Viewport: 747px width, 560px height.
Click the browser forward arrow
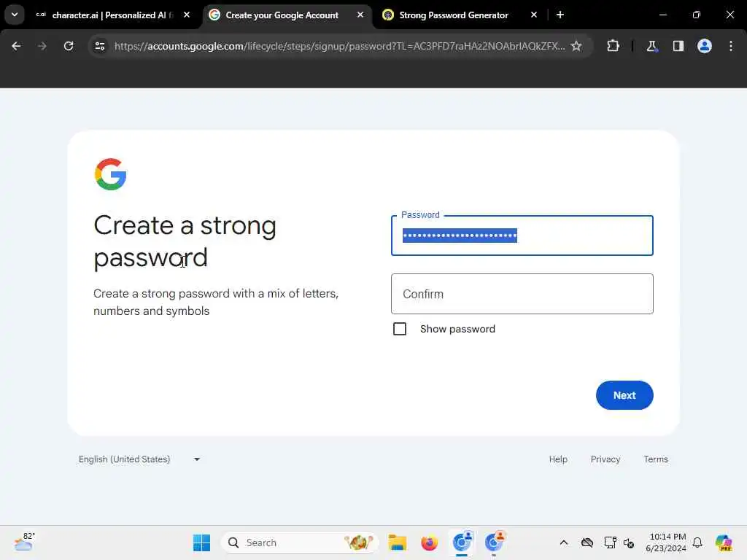(x=42, y=46)
